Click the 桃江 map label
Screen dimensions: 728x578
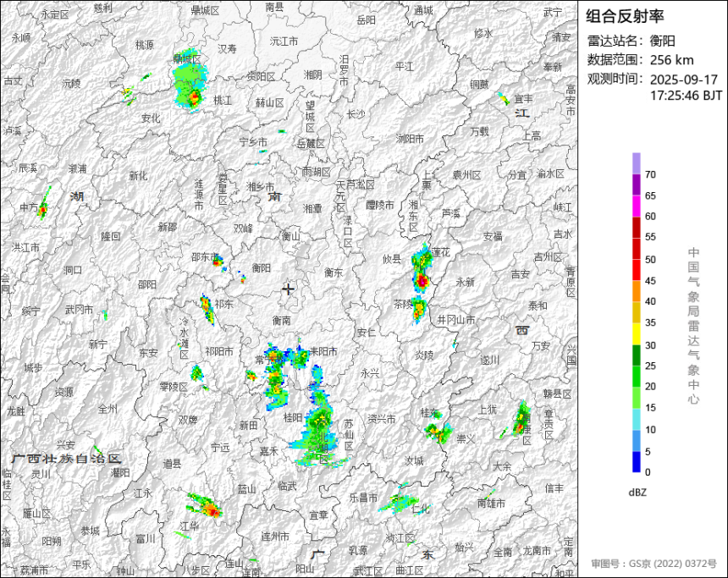[223, 100]
